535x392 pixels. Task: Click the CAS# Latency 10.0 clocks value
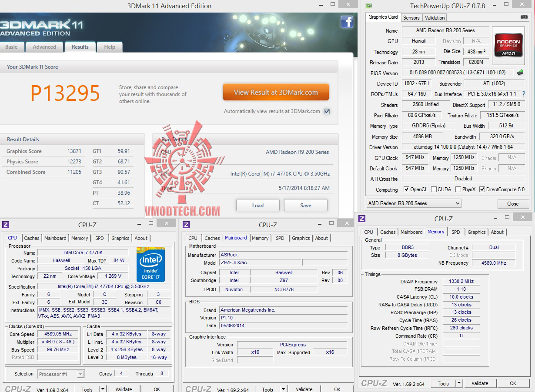461,297
